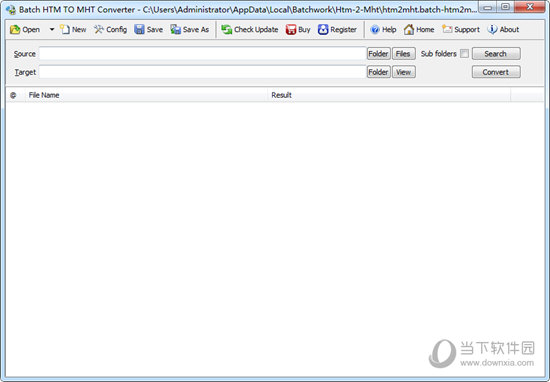Run the Convert button
The width and height of the screenshot is (550, 382).
496,72
